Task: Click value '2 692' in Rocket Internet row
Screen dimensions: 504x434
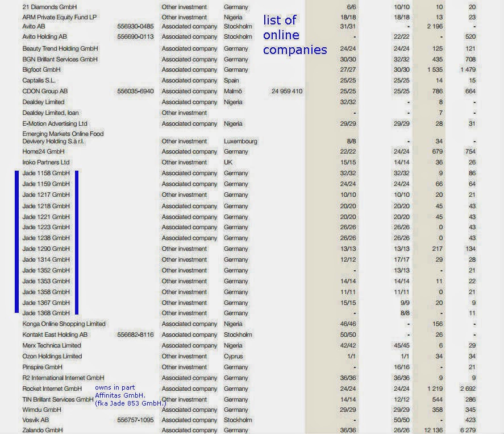Action: pyautogui.click(x=468, y=388)
